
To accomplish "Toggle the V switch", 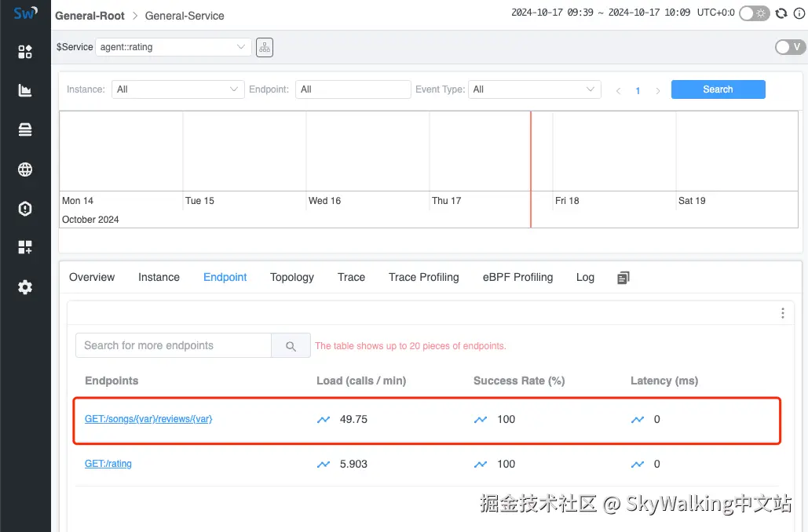I will [x=790, y=47].
